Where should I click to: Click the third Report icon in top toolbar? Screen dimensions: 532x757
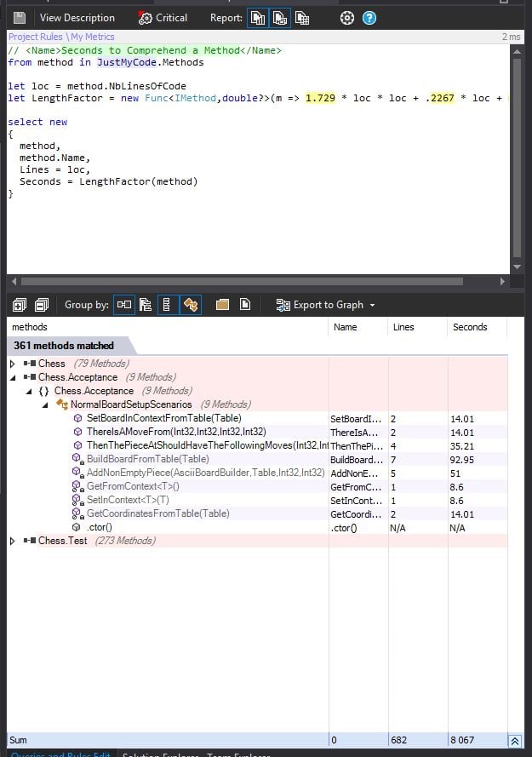302,18
